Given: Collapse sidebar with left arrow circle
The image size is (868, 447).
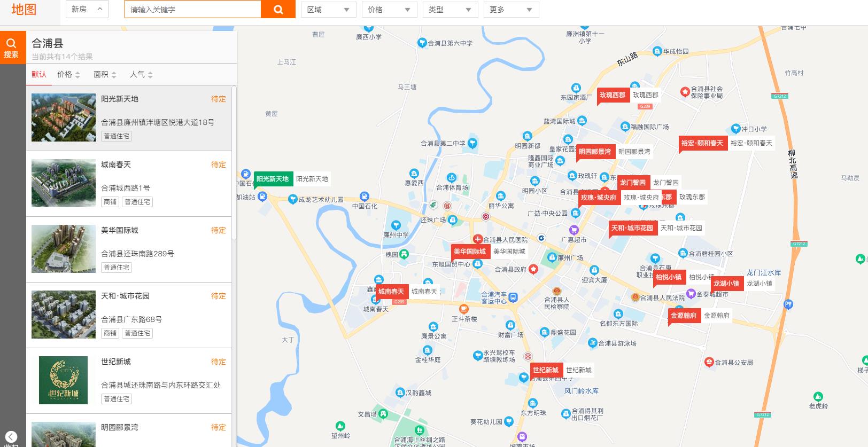Looking at the screenshot, I should [x=11, y=436].
